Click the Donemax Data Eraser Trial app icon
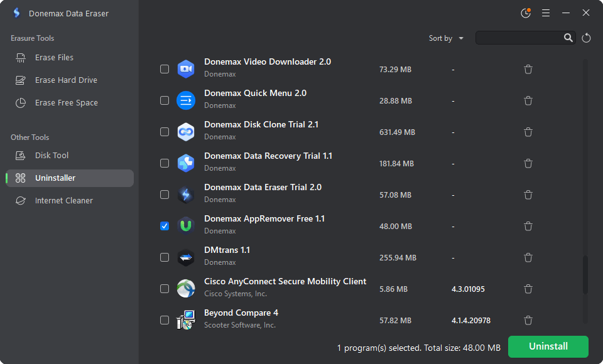603x364 pixels. coord(186,195)
